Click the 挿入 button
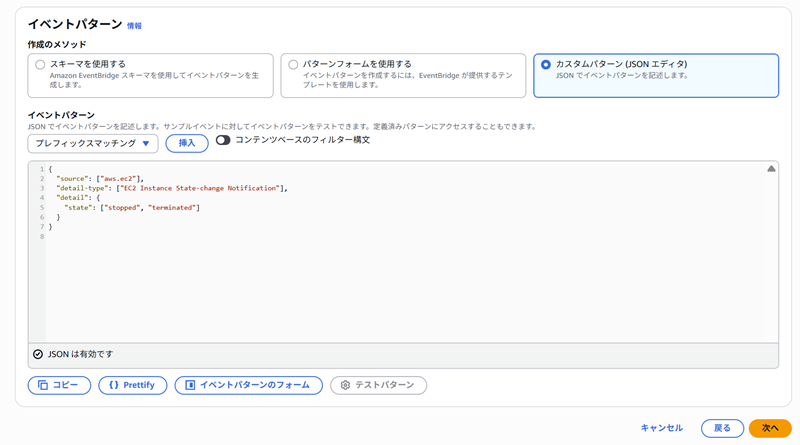 187,144
